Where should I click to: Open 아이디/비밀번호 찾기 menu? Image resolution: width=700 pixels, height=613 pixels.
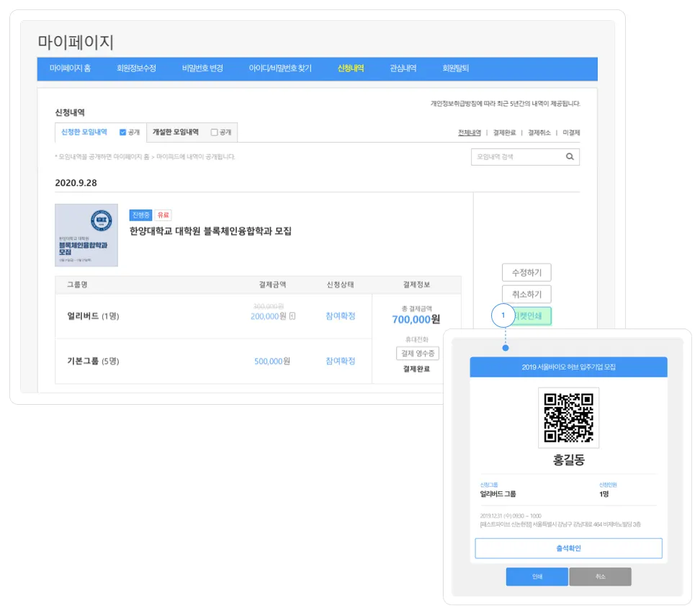(280, 68)
